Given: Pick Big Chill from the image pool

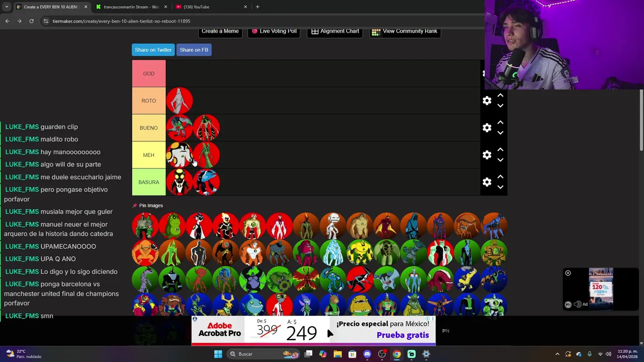Looking at the screenshot, I should 414,225.
